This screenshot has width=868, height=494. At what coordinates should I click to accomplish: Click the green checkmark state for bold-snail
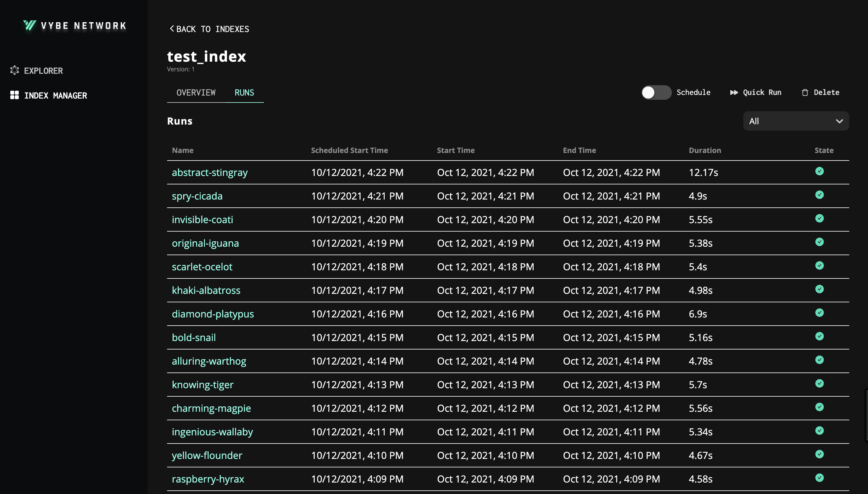819,336
